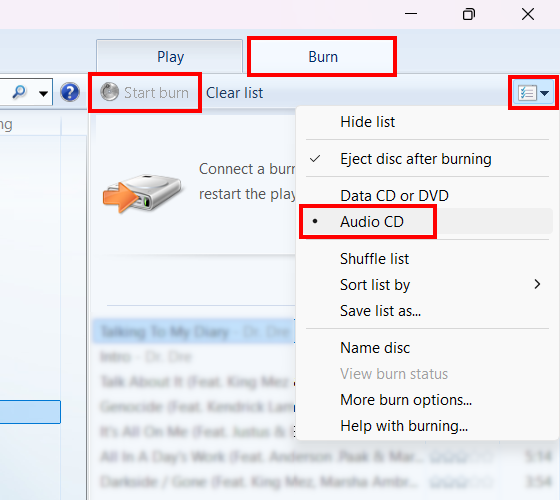The width and height of the screenshot is (560, 500).
Task: Click the burner drive icon
Action: (x=143, y=193)
